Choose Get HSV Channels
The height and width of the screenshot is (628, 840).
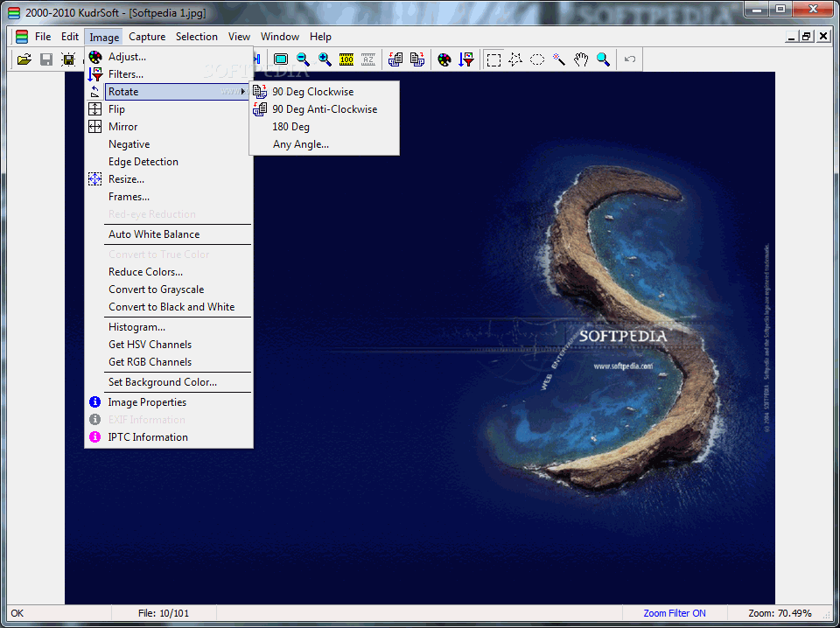169,345
